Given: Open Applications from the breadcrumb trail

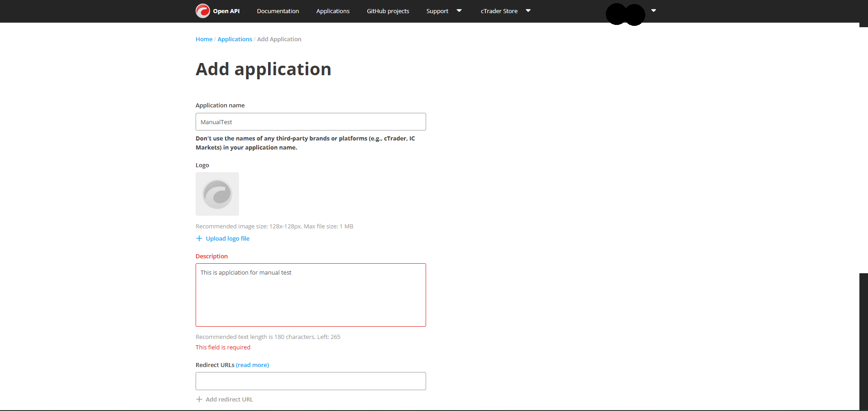Looking at the screenshot, I should click(x=235, y=39).
